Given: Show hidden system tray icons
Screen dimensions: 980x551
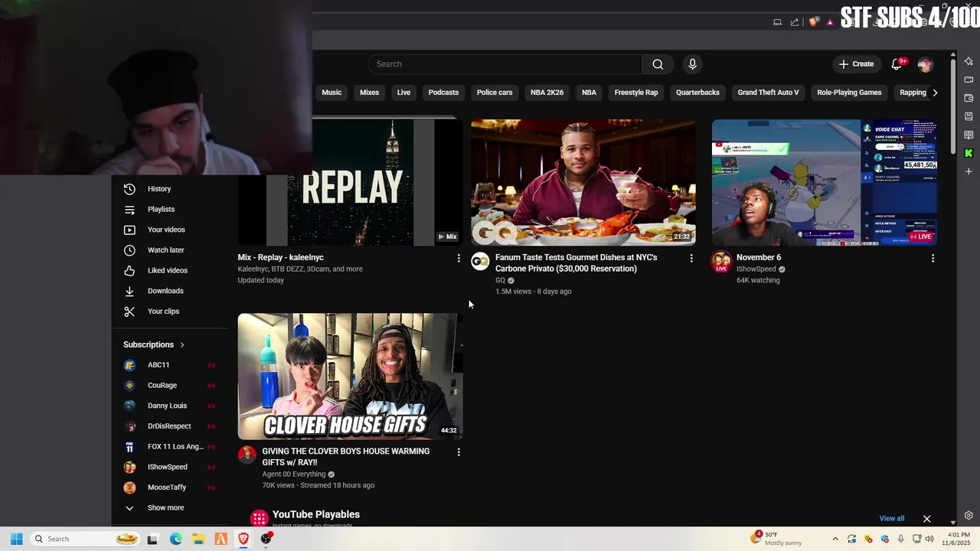Looking at the screenshot, I should click(x=835, y=539).
